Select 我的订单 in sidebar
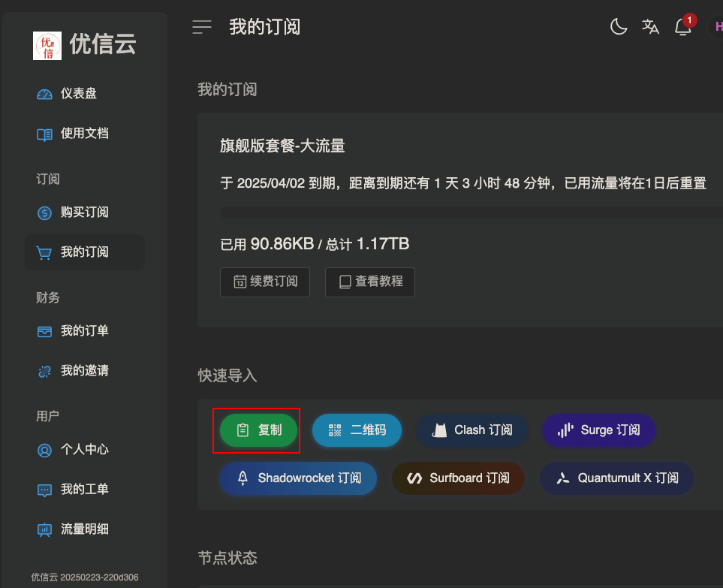This screenshot has height=588, width=723. [x=84, y=331]
